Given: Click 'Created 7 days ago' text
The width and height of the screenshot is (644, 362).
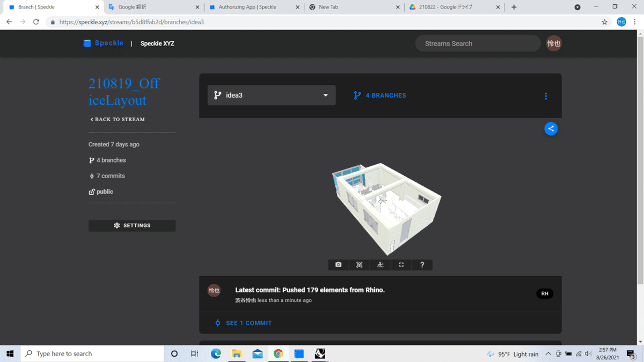Looking at the screenshot, I should click(114, 144).
